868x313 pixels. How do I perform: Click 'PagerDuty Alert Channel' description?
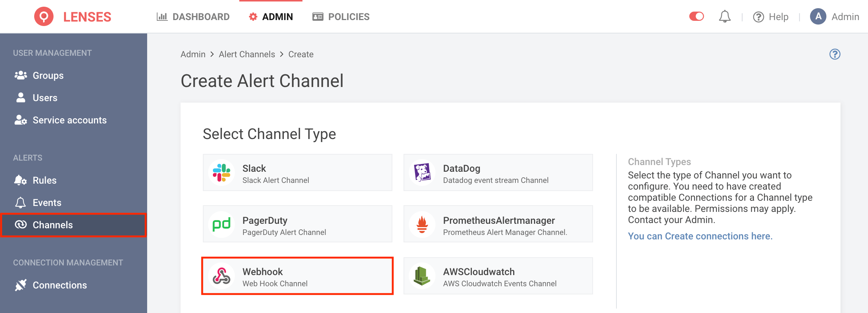point(284,232)
